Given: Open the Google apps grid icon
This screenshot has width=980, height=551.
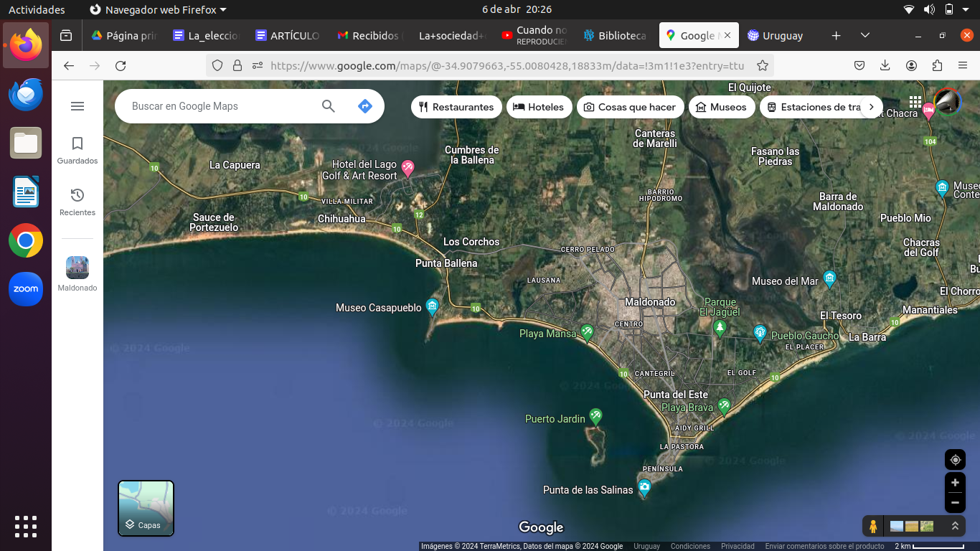Looking at the screenshot, I should [915, 102].
